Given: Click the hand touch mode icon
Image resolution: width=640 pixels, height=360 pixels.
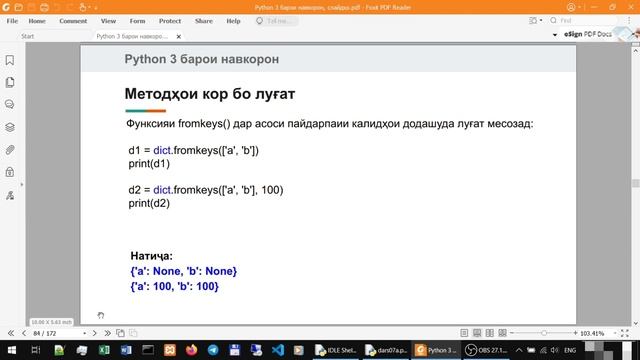Looking at the screenshot, I should tap(83, 7).
